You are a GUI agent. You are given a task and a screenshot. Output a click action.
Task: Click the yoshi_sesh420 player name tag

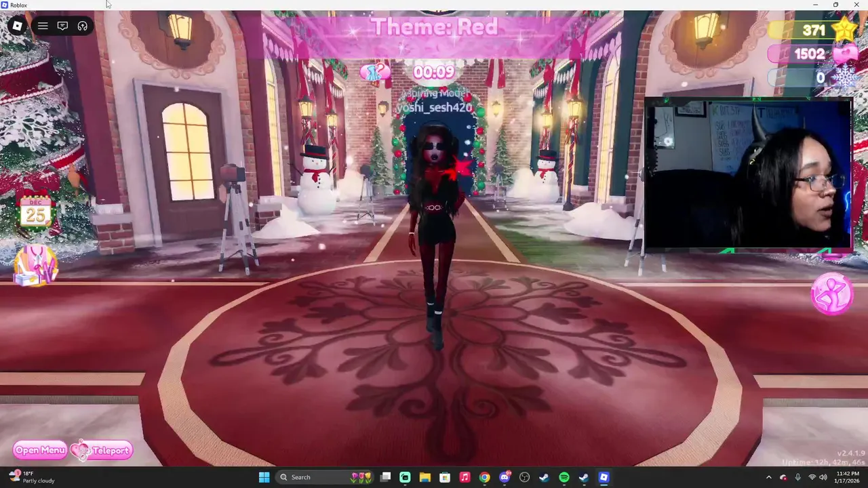(x=435, y=108)
